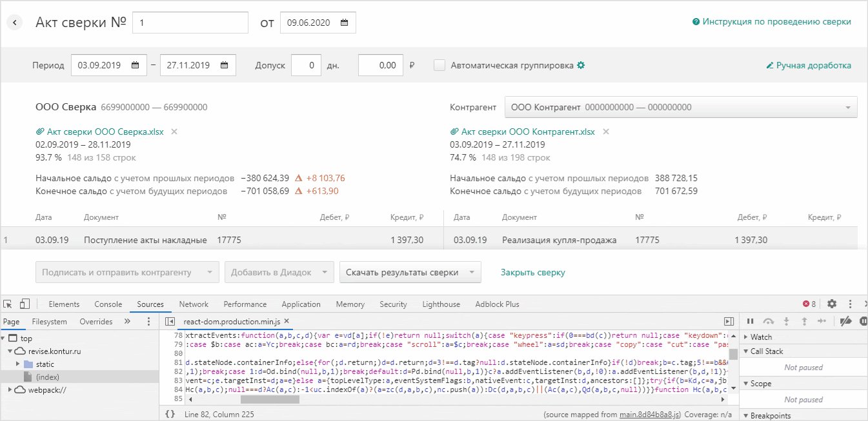Viewport: 868px width, 421px height.
Task: Switch to the Lighthouse tab
Action: pos(441,304)
